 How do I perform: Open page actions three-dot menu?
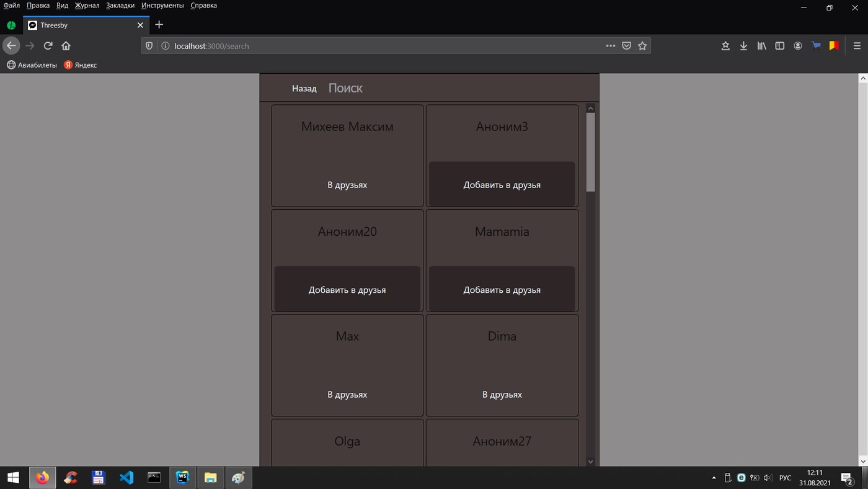point(610,46)
